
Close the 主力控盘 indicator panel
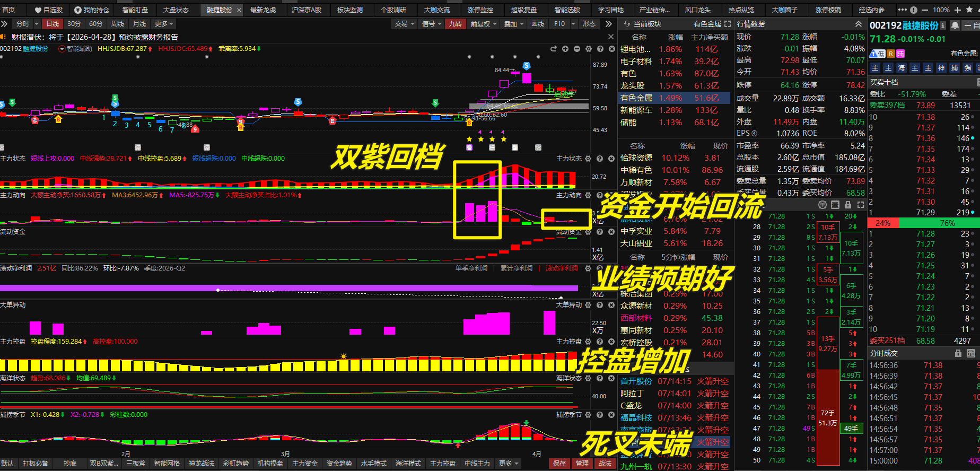(x=611, y=342)
